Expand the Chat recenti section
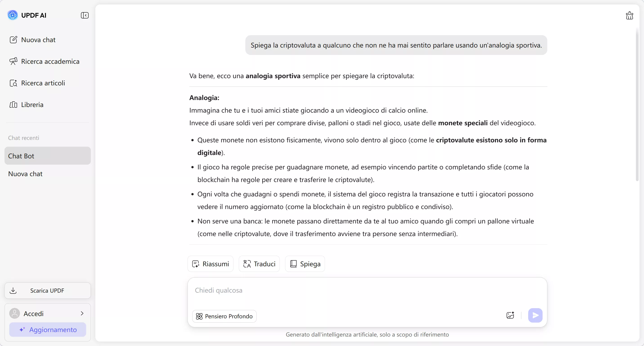Screen dimensions: 644x346 [x=24, y=138]
